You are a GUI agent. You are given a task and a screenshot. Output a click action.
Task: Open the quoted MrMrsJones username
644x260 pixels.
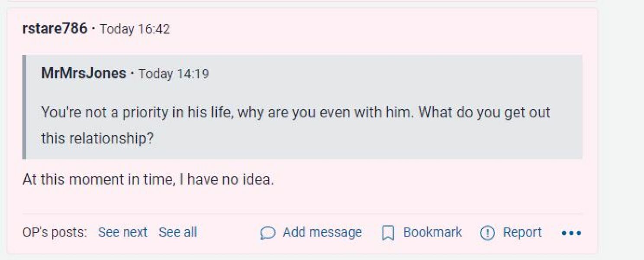click(x=84, y=73)
